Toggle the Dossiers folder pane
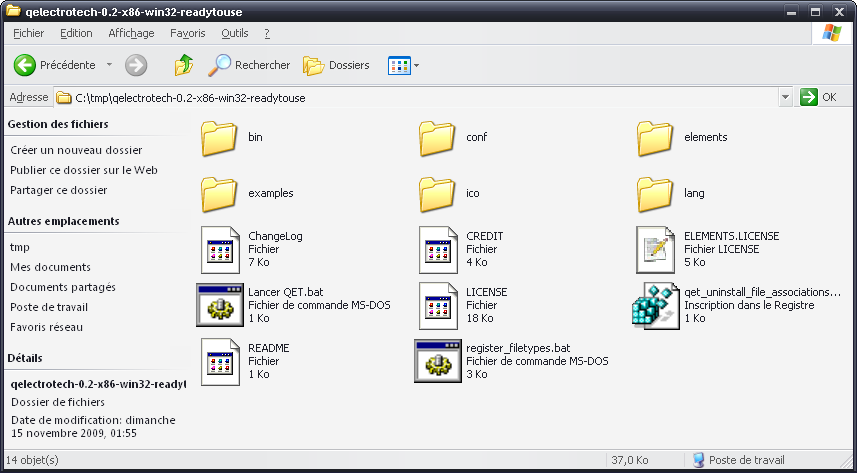The image size is (857, 473). 336,65
